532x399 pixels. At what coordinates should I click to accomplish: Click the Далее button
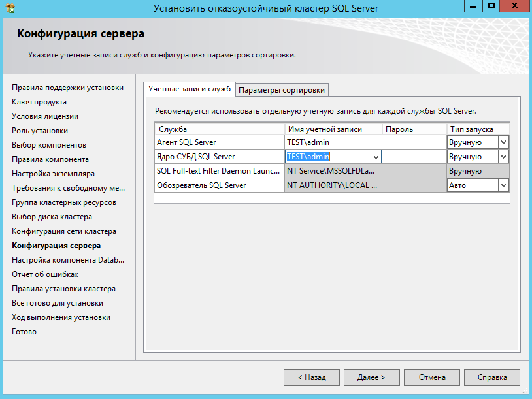click(371, 377)
